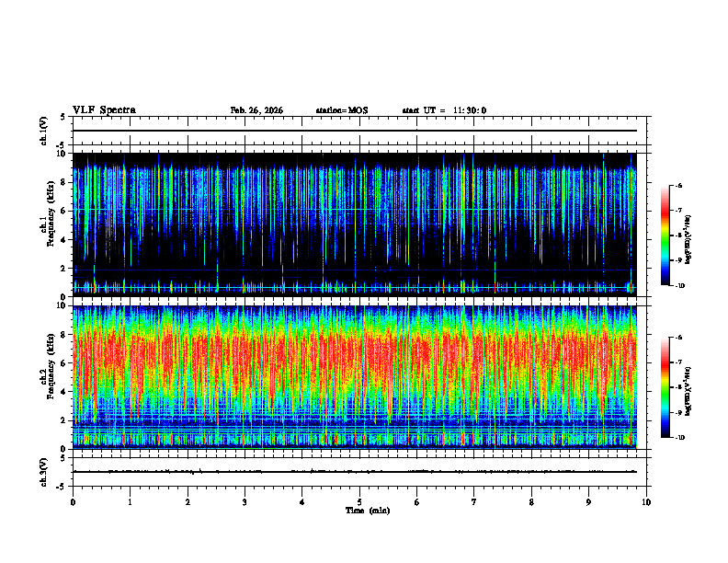Click the "ch.1(V)" axis label
728x563 pixels.
point(44,131)
